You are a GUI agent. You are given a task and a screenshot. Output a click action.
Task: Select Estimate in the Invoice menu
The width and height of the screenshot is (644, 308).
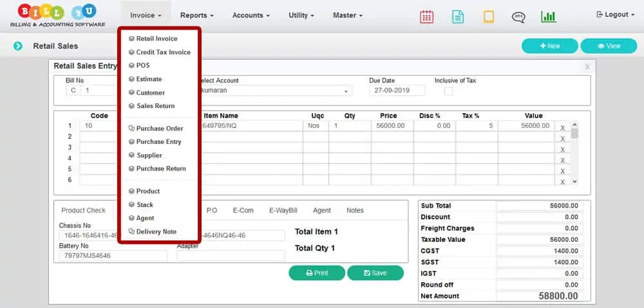click(145, 78)
